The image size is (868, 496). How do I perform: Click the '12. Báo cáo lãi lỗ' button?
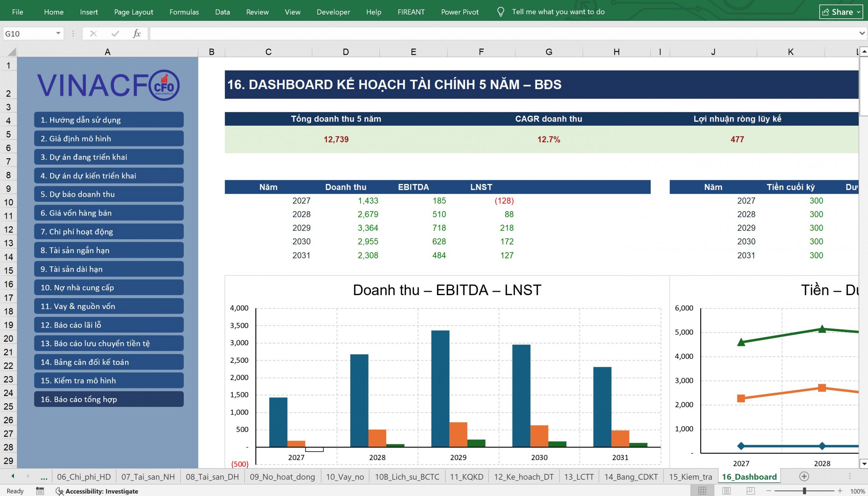coord(109,325)
